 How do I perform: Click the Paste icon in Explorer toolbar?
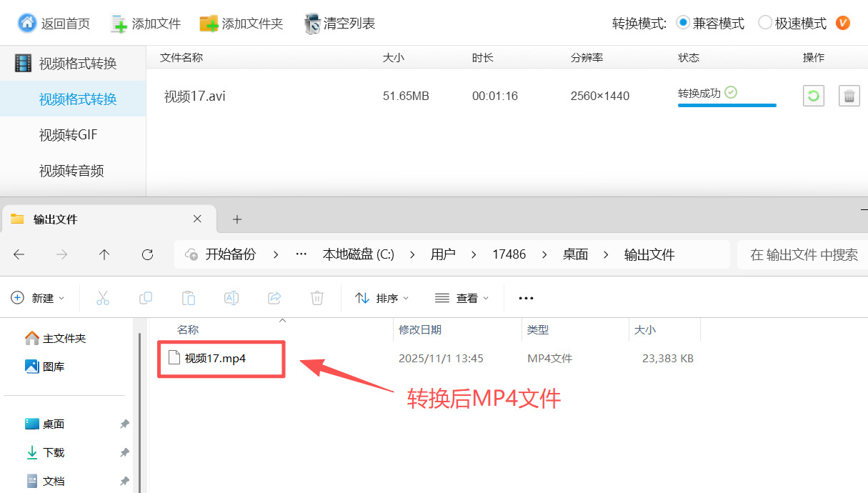(x=189, y=298)
